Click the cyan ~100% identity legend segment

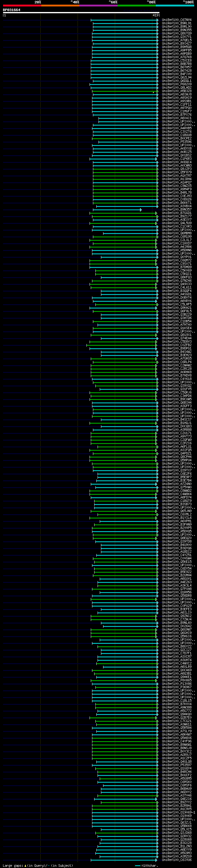pyautogui.click(x=175, y=6)
